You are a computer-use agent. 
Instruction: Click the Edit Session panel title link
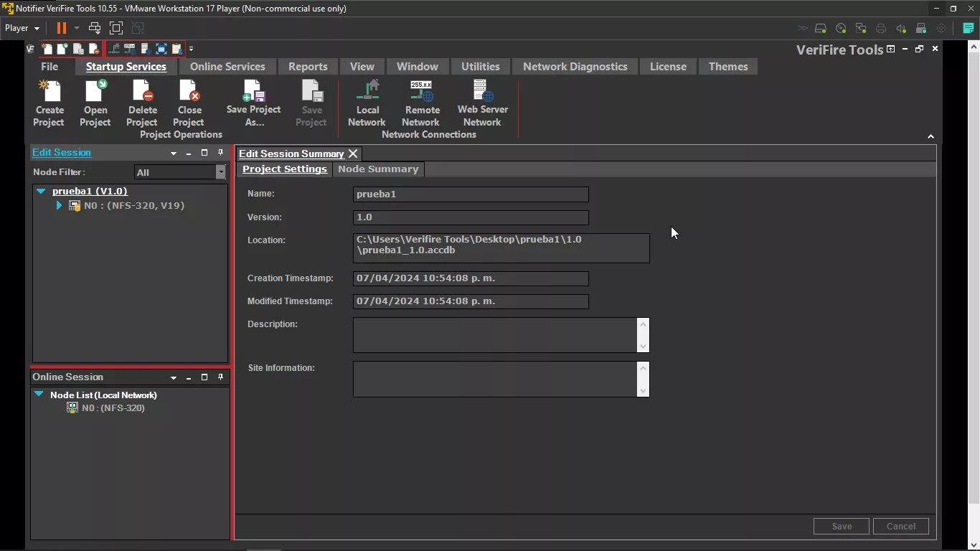point(62,153)
